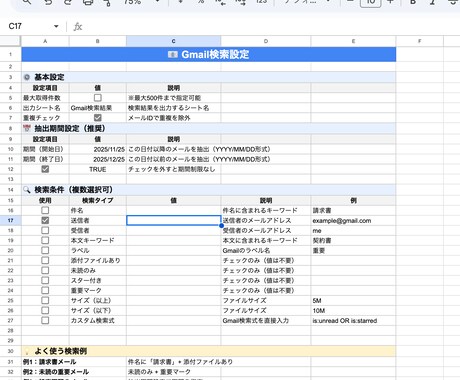Enable the ラベル checkbox
Viewport: 460px width, 380px height.
[x=45, y=250]
